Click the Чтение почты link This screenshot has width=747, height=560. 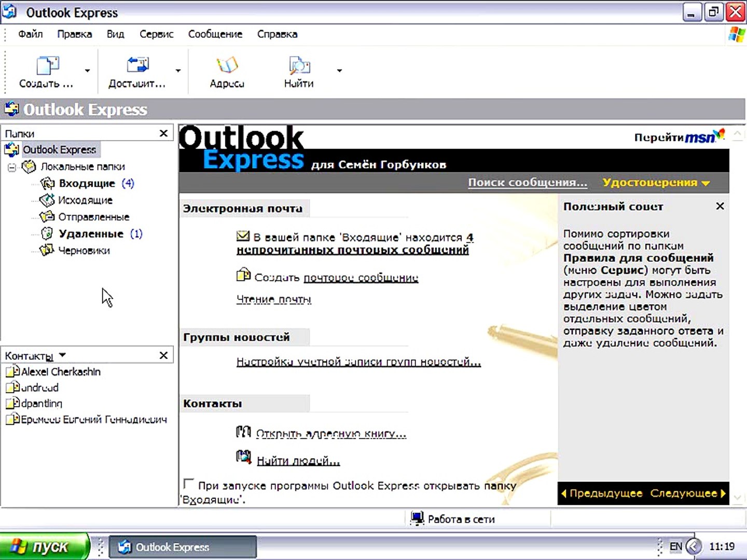tap(274, 300)
